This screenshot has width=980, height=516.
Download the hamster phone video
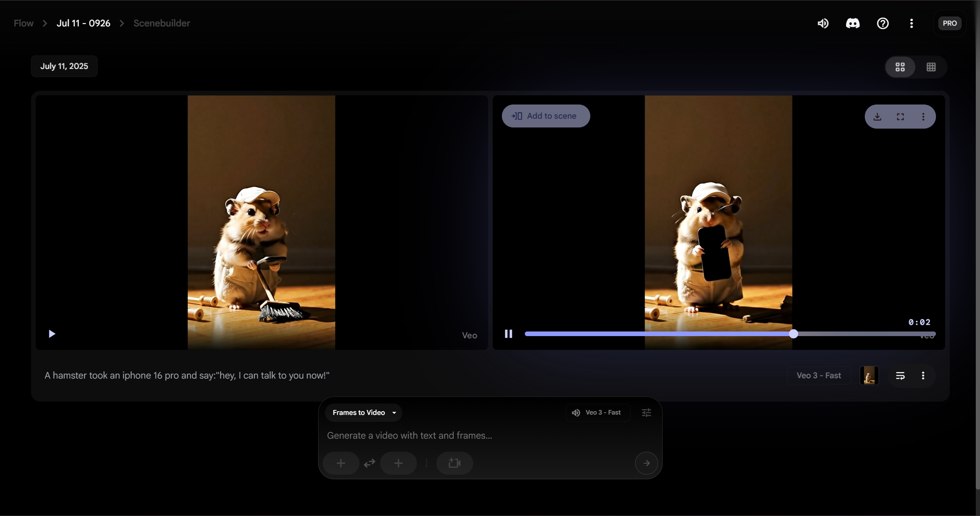(x=877, y=116)
